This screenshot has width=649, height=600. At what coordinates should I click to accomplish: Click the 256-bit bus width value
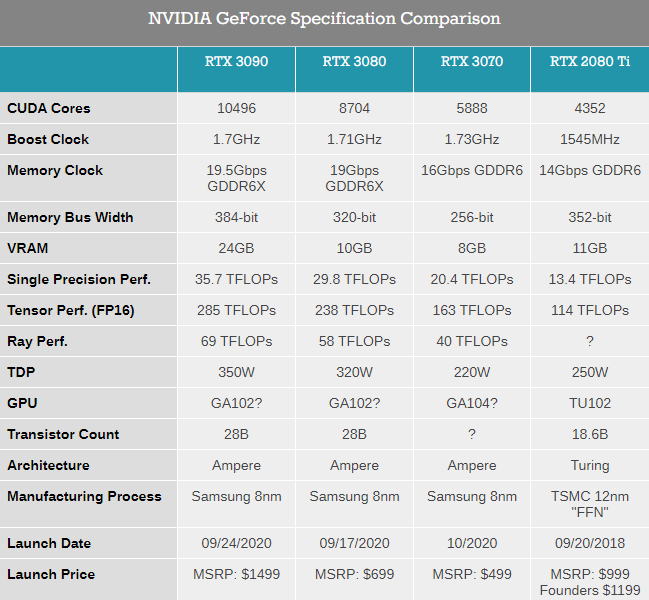(472, 218)
